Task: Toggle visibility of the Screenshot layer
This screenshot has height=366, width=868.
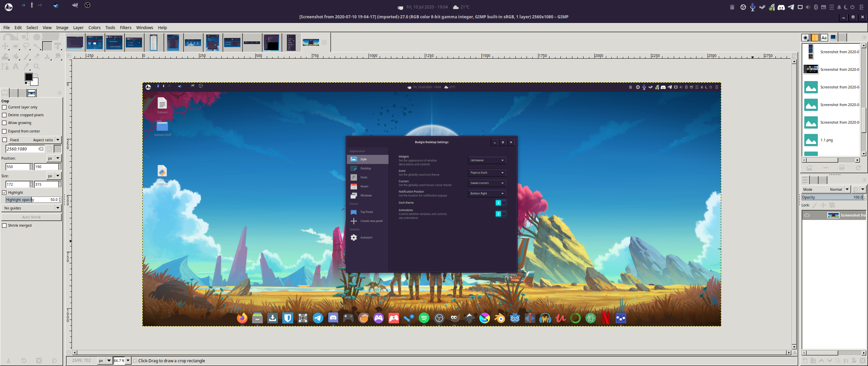Action: click(807, 215)
